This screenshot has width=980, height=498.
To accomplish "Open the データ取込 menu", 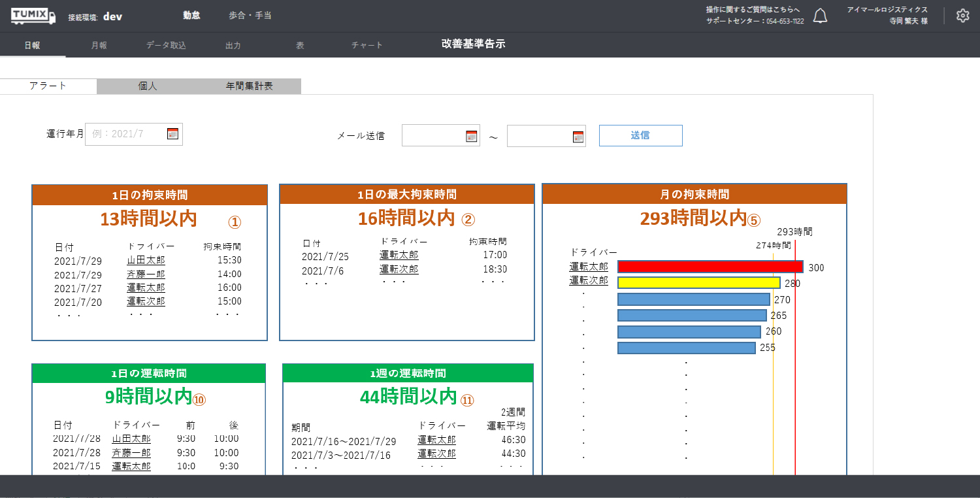I will click(x=166, y=46).
